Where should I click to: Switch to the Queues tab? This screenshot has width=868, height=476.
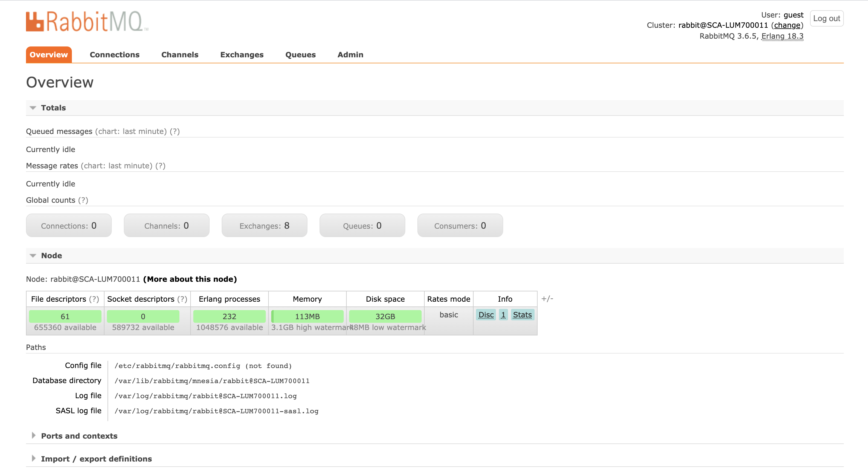pyautogui.click(x=300, y=55)
